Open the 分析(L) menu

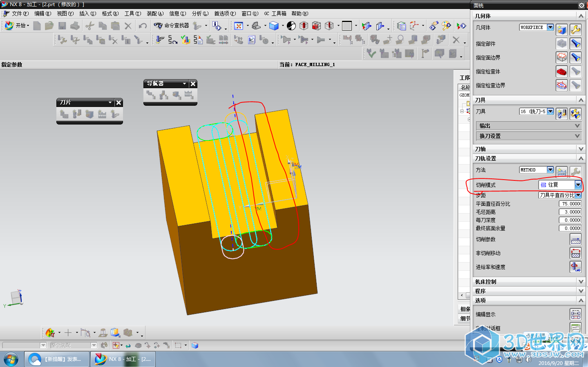(200, 13)
